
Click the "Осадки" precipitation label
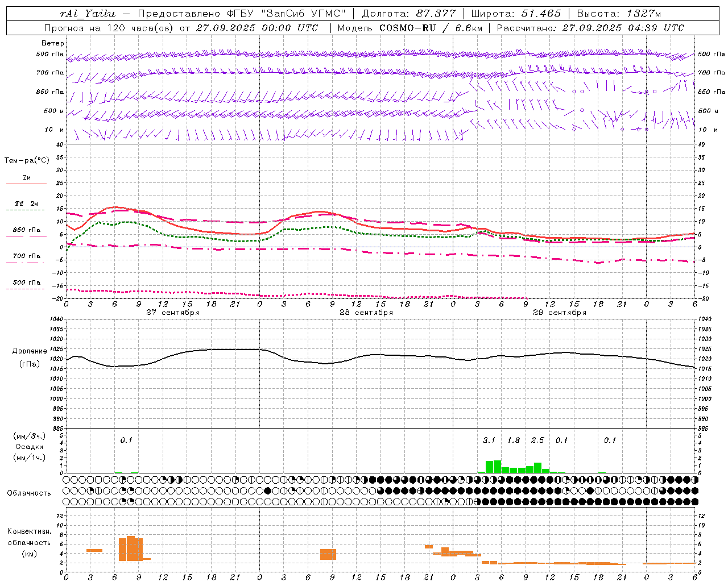coord(30,447)
